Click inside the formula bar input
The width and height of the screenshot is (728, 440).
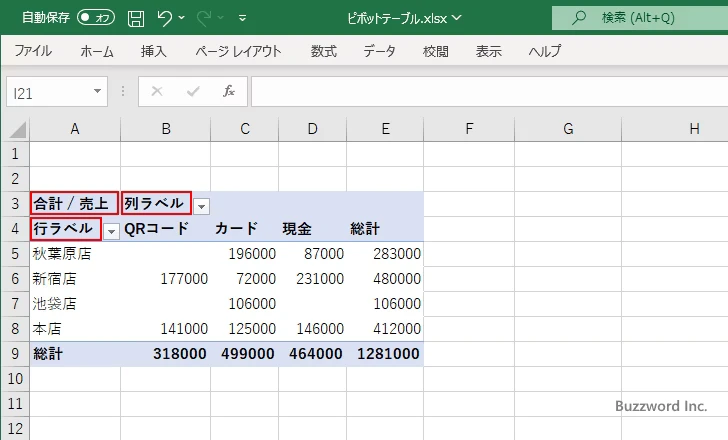click(489, 92)
